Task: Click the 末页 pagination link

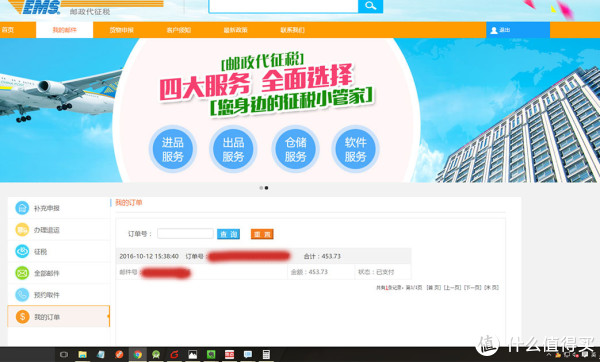Action: pos(491,287)
